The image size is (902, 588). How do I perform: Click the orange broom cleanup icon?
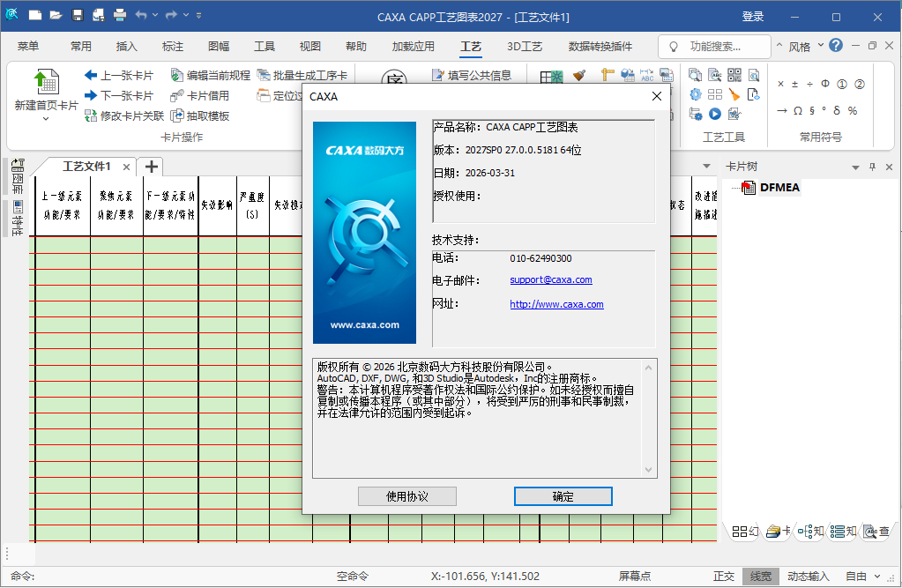734,94
